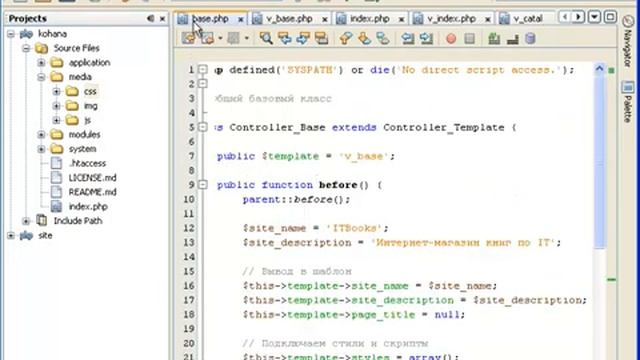
Task: Click the Next Bookmark icon
Action: (x=364, y=38)
